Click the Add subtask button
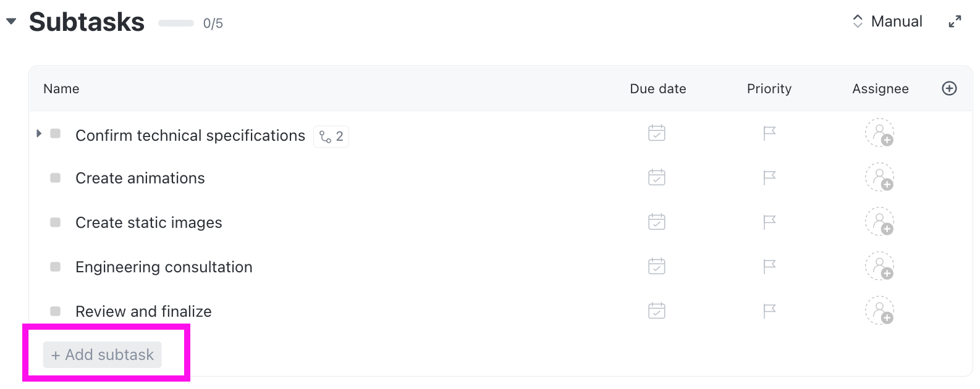 (103, 355)
